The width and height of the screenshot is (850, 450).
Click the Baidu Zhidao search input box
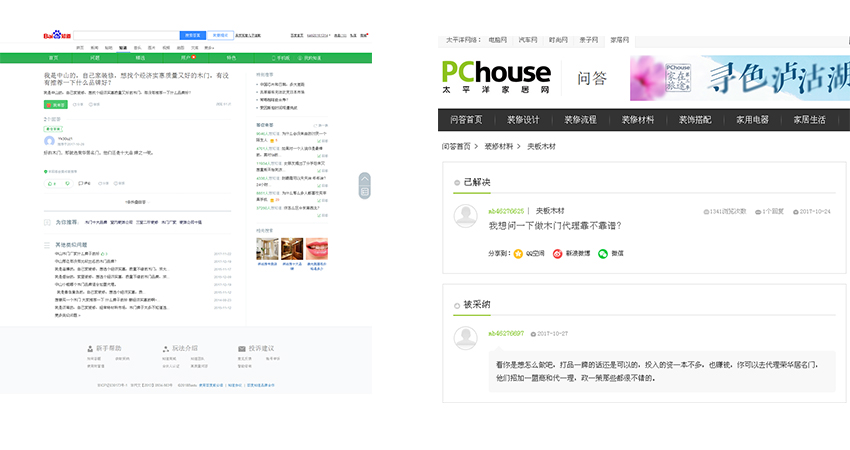(x=126, y=35)
